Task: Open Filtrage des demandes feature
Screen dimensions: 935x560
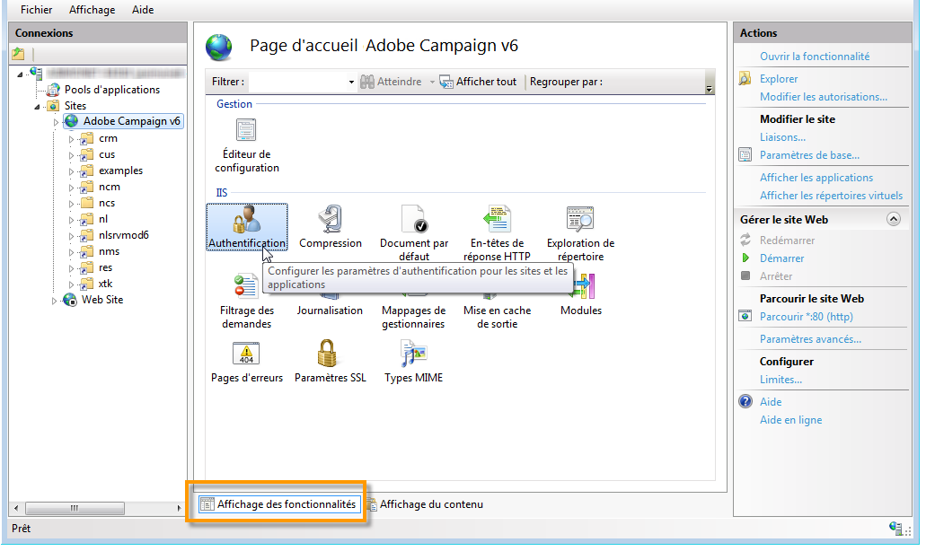Action: click(x=246, y=302)
